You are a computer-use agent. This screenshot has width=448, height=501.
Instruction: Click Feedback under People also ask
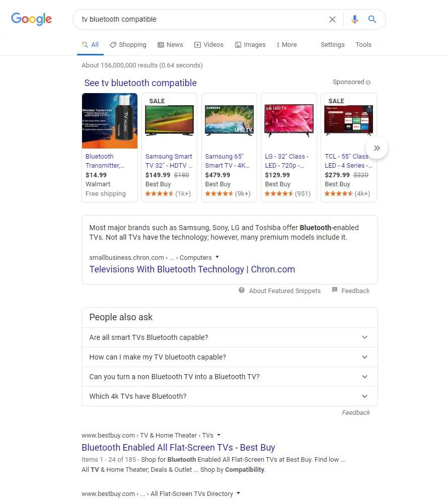[x=356, y=413]
